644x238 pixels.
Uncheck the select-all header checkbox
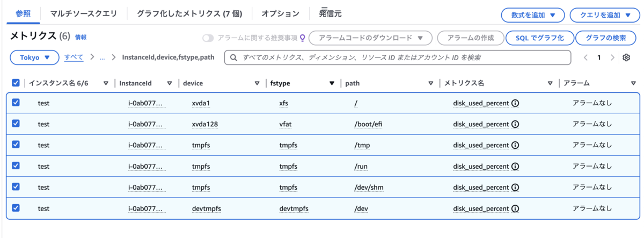16,83
